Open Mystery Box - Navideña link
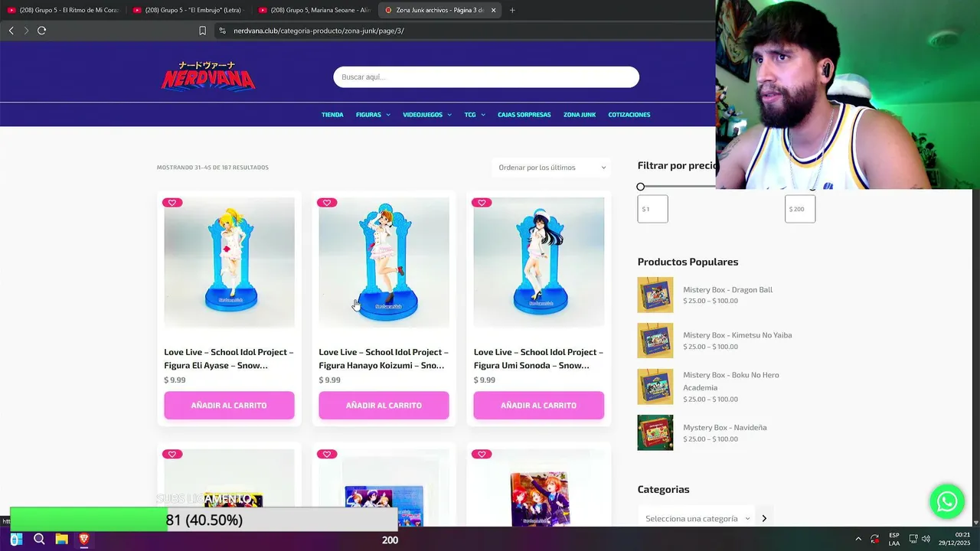Image resolution: width=980 pixels, height=551 pixels. pos(724,427)
